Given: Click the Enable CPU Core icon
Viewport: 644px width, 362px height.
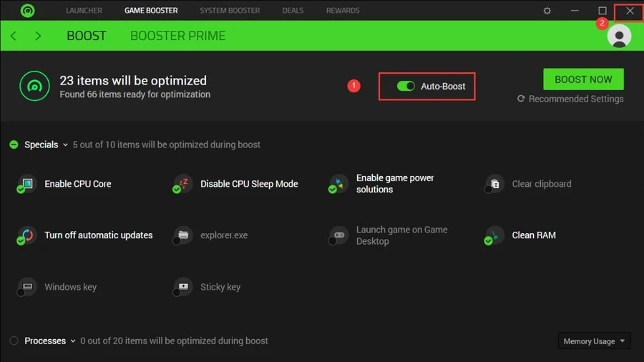Looking at the screenshot, I should [26, 184].
